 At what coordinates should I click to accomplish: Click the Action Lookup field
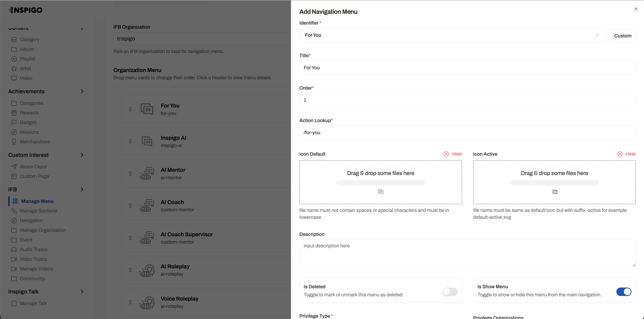click(x=467, y=133)
